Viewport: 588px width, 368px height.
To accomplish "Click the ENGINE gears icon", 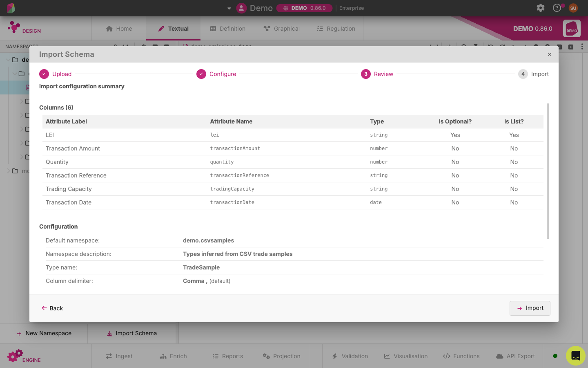I will point(15,356).
